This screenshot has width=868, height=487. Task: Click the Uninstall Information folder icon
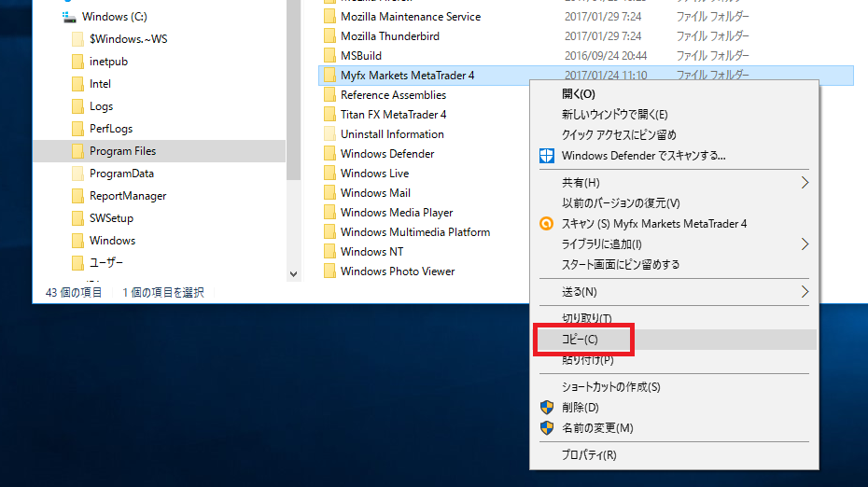pos(329,134)
